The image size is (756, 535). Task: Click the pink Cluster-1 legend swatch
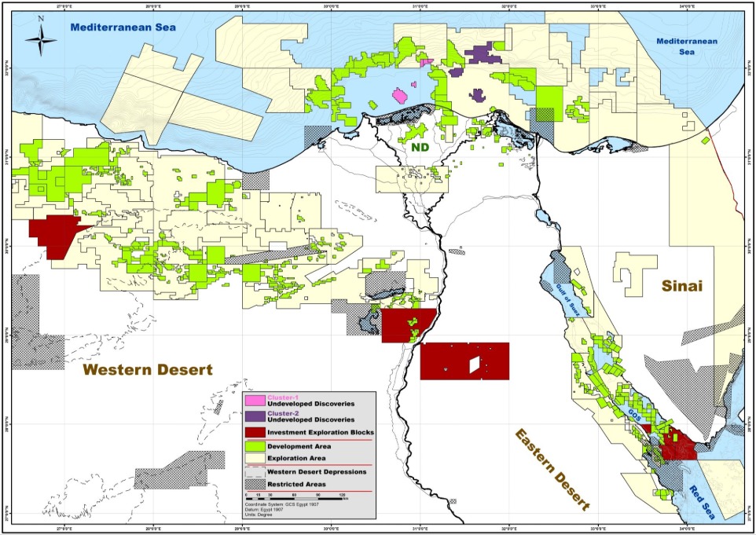pyautogui.click(x=254, y=401)
